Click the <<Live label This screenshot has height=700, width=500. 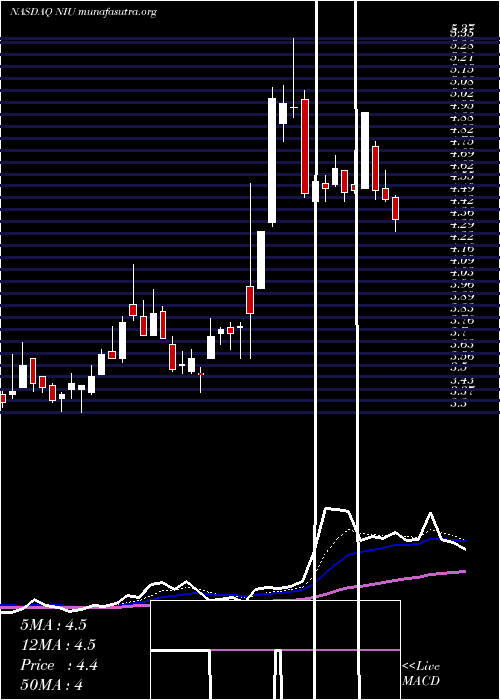pos(421,666)
